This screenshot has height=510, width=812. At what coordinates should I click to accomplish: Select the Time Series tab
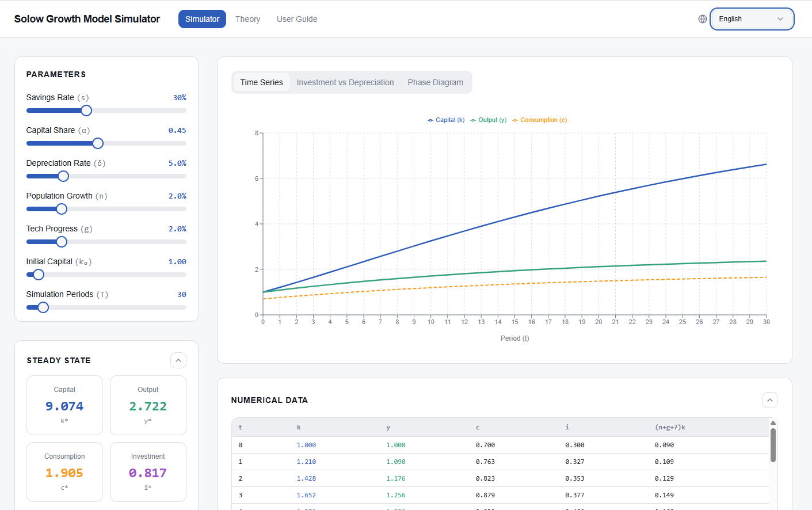[x=261, y=82]
